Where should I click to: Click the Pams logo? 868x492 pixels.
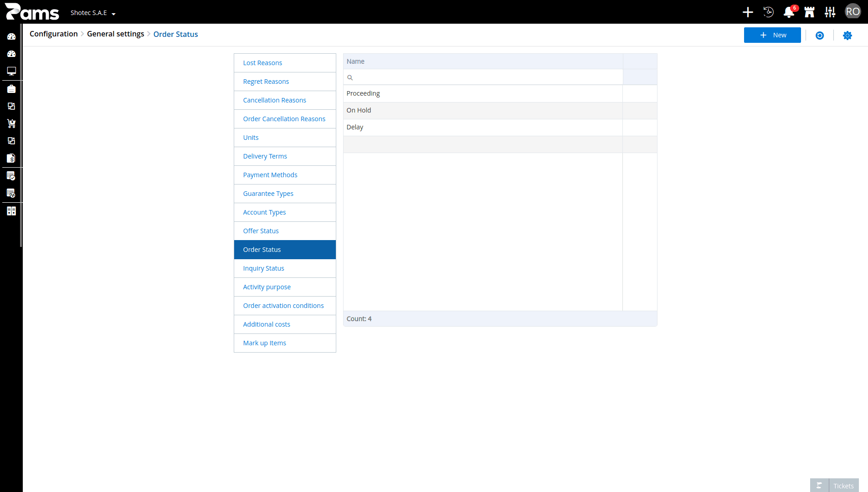click(x=32, y=12)
